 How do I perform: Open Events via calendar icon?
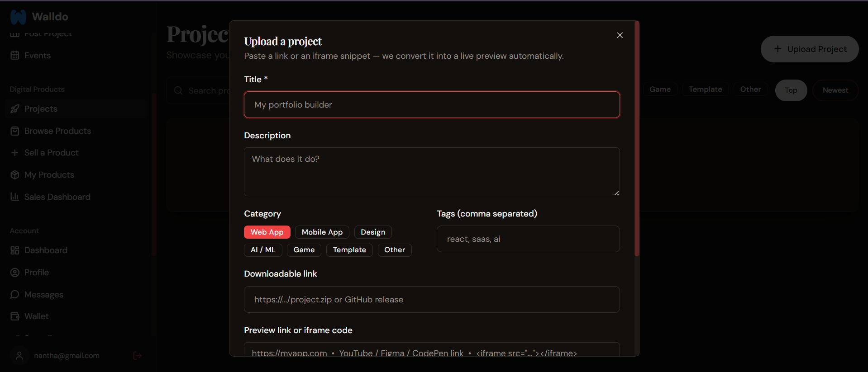pyautogui.click(x=15, y=55)
